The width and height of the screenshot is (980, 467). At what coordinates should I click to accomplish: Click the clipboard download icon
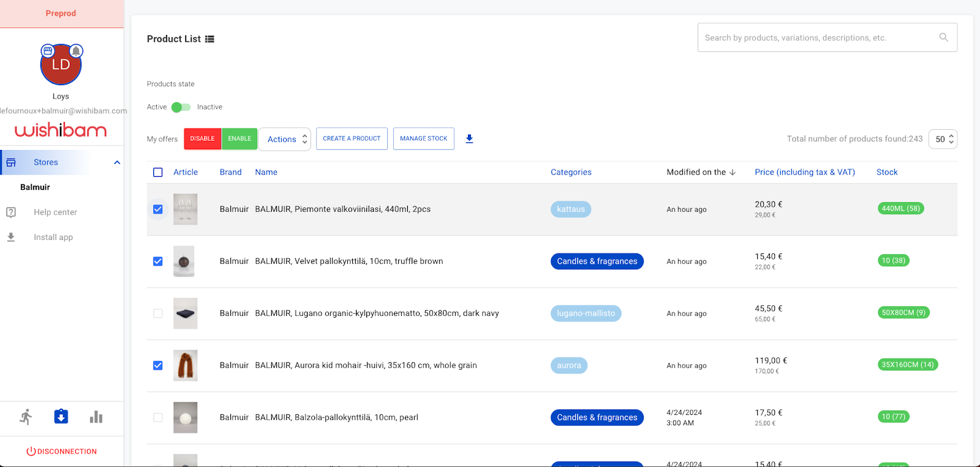point(61,417)
